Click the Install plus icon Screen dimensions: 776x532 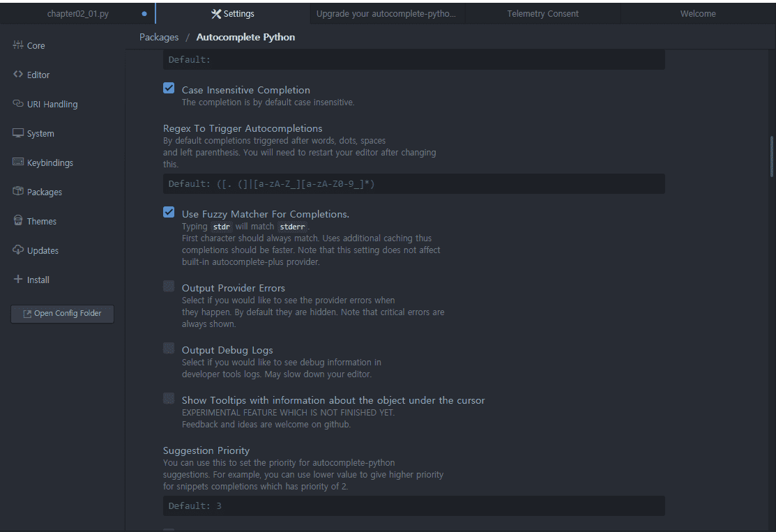pos(18,279)
